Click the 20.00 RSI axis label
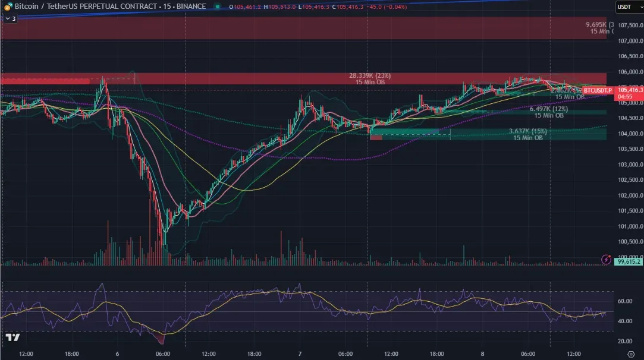The height and width of the screenshot is (360, 644). point(625,341)
